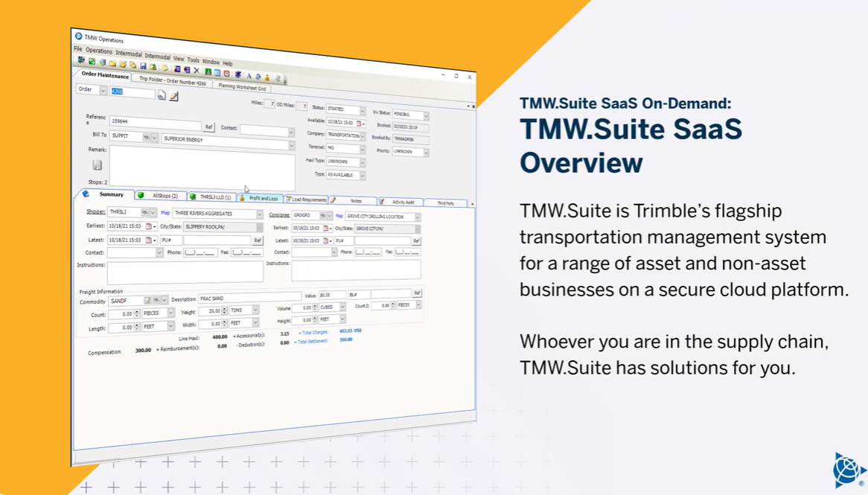Expand the Priority UNKNOWN dropdown

click(426, 153)
